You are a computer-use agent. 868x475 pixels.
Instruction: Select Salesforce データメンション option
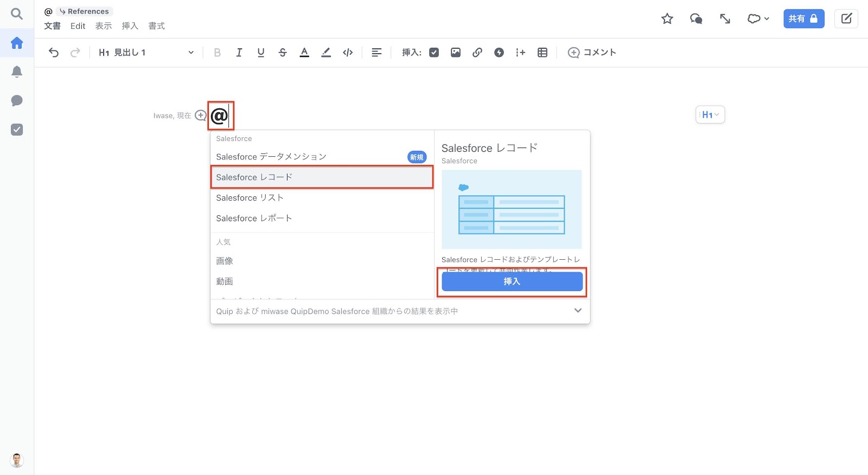(x=322, y=157)
